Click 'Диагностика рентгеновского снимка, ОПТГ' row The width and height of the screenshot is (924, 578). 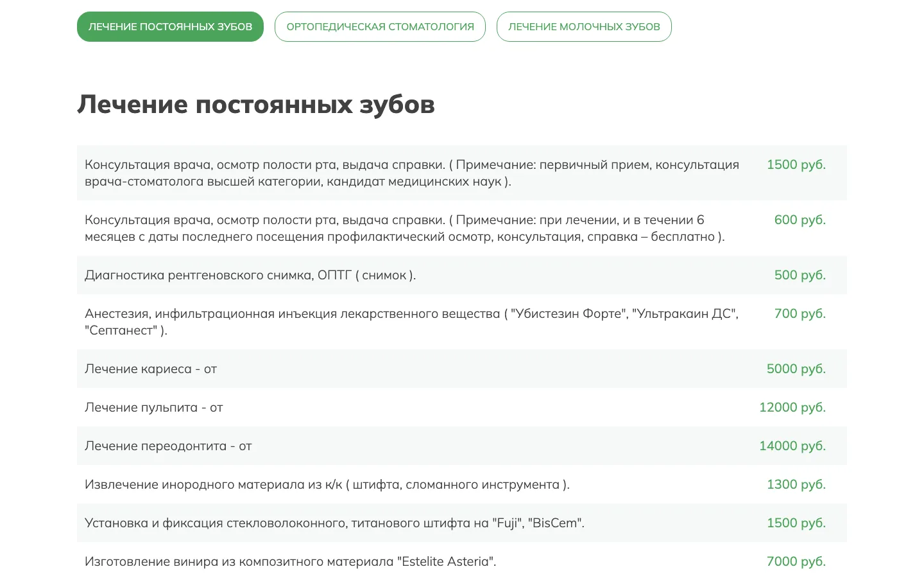tap(462, 275)
